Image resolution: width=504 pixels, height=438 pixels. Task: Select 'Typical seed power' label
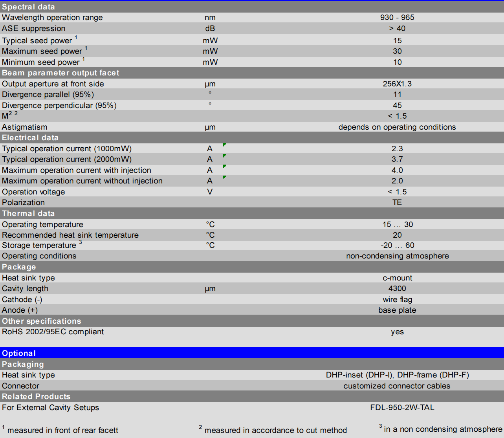coord(37,40)
